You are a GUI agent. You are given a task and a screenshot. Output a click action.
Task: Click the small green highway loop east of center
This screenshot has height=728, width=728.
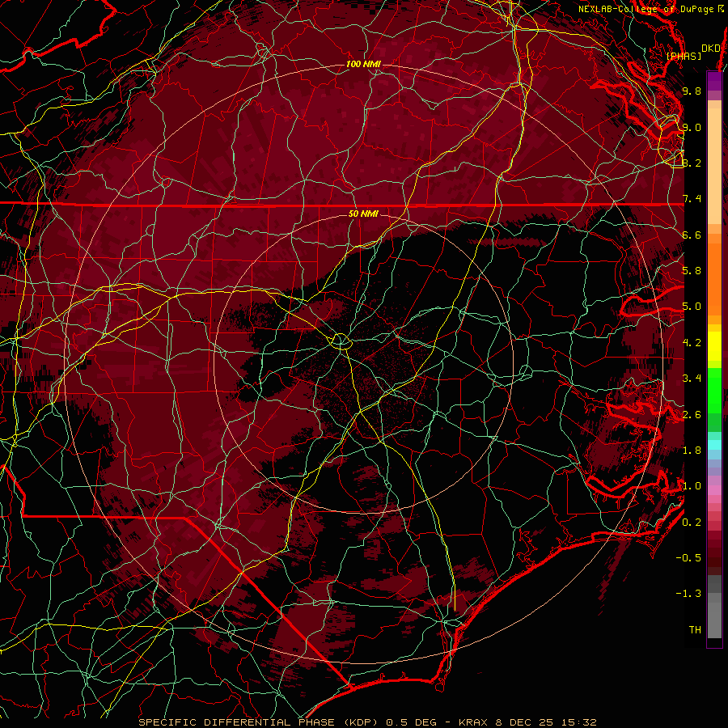click(x=526, y=371)
